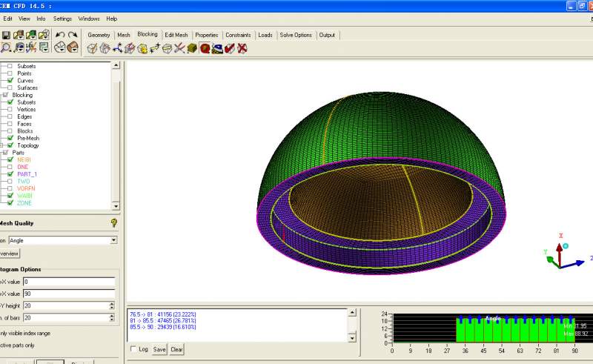Click the Delete Block red X icon
Viewport: 593px width, 364px height.
click(x=242, y=48)
